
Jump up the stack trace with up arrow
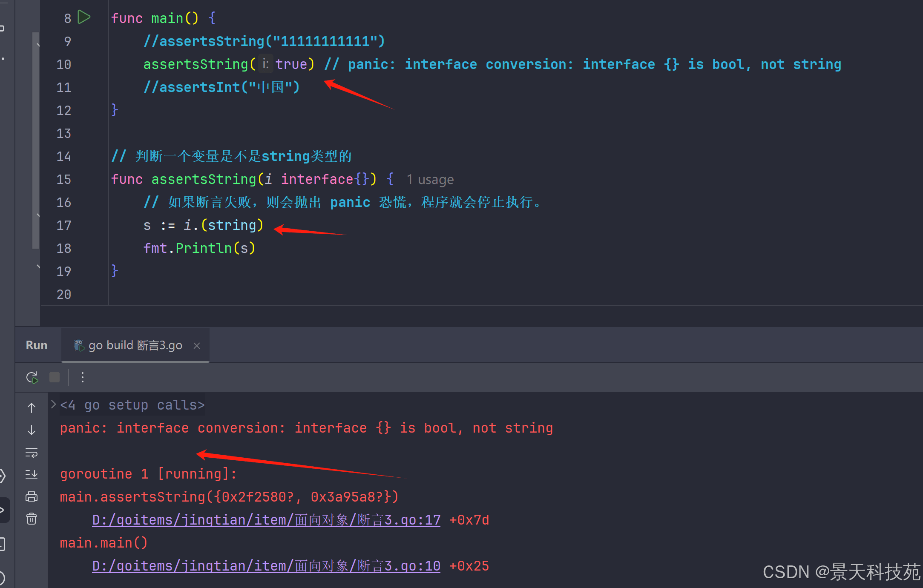point(32,408)
